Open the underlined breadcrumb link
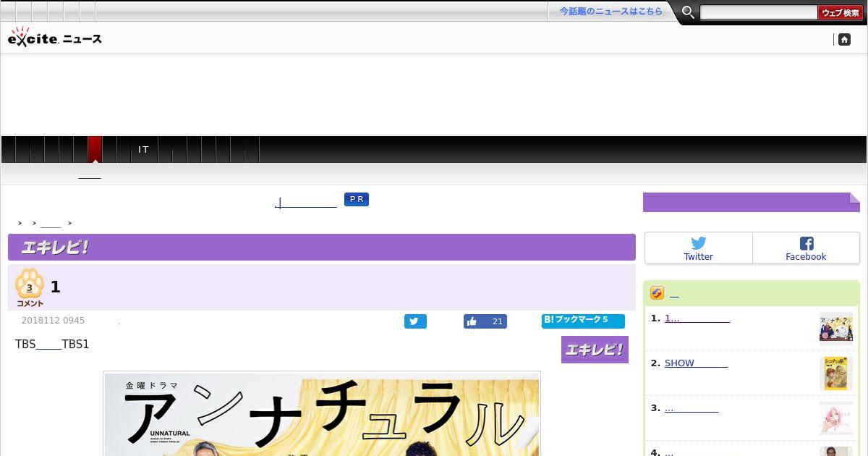 coord(51,224)
